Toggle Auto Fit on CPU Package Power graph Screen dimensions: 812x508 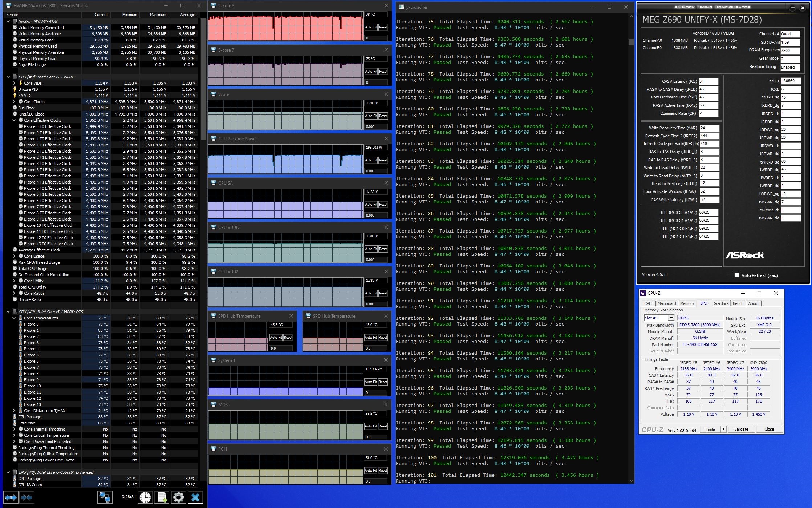[371, 160]
